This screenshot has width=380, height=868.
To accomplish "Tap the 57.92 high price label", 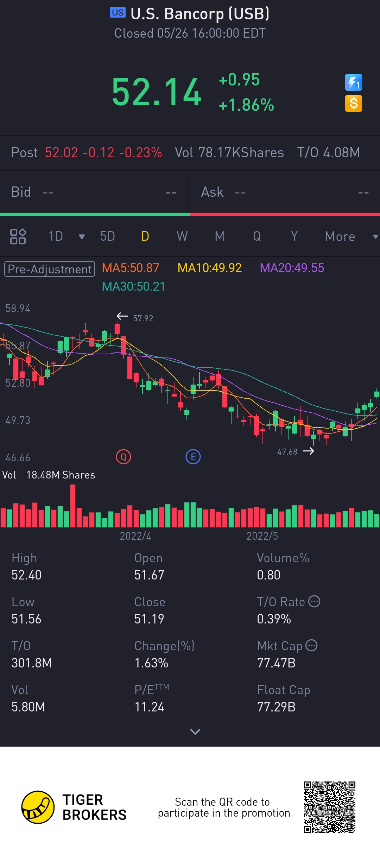I will tap(143, 318).
